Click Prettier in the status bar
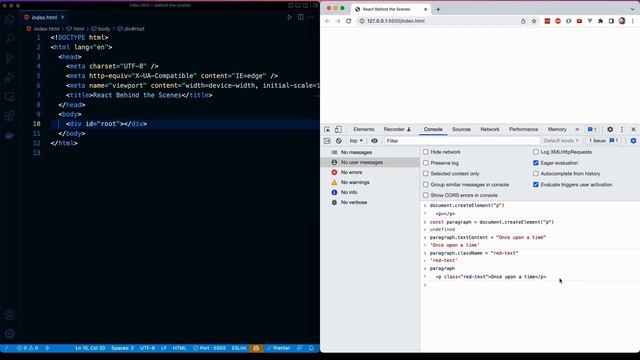The height and width of the screenshot is (360, 640). 278,348
